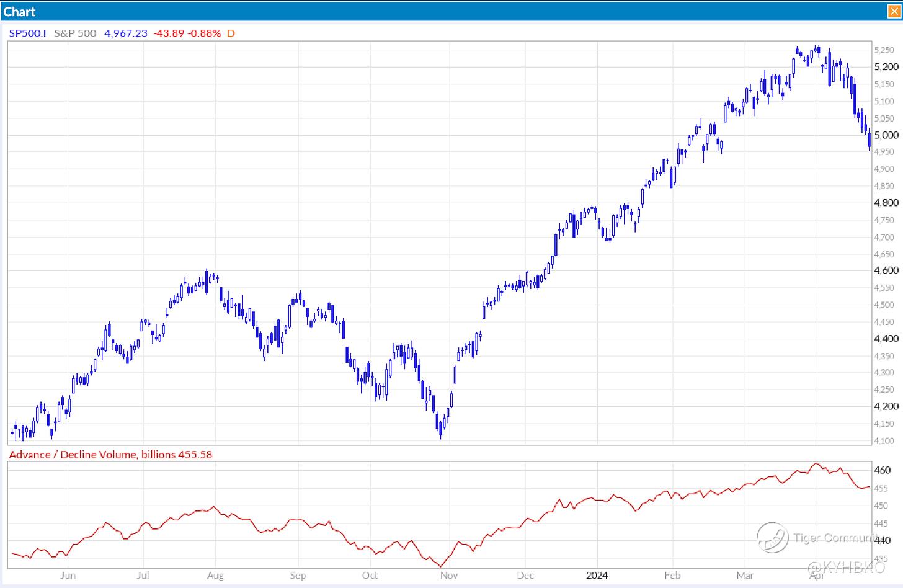The height and width of the screenshot is (588, 903).
Task: Select the 4,450 price level
Action: click(x=884, y=322)
